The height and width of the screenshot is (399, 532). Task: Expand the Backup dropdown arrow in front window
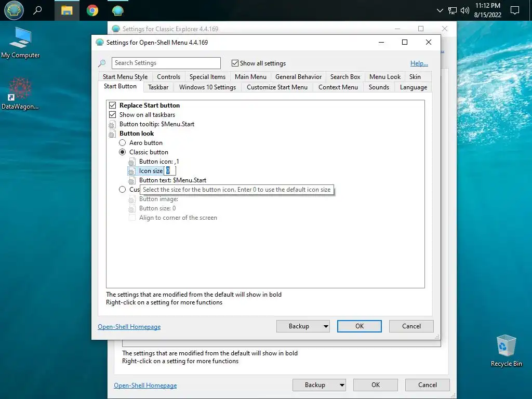pos(326,326)
